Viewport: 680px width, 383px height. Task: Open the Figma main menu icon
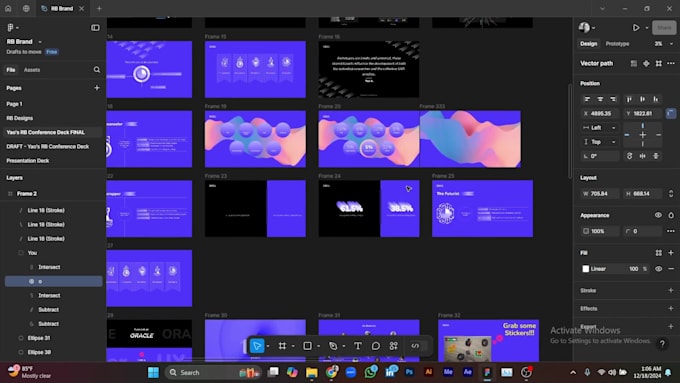click(x=10, y=27)
